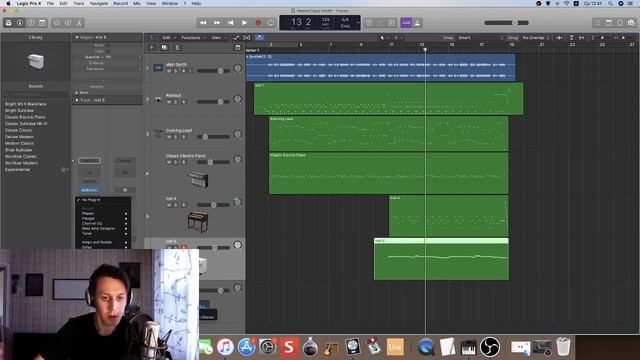Screen dimensions: 640x360
Task: Mute the Classic Electric Piano track
Action: 169,162
